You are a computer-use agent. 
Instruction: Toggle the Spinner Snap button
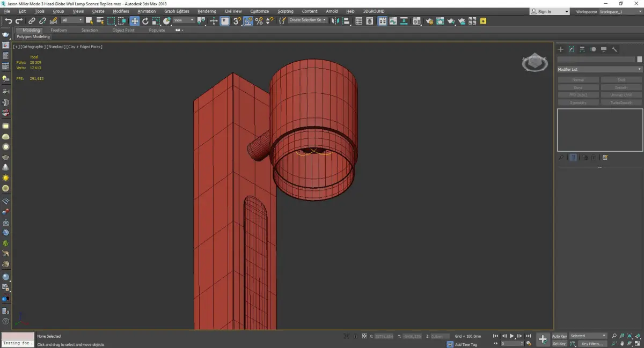click(269, 21)
